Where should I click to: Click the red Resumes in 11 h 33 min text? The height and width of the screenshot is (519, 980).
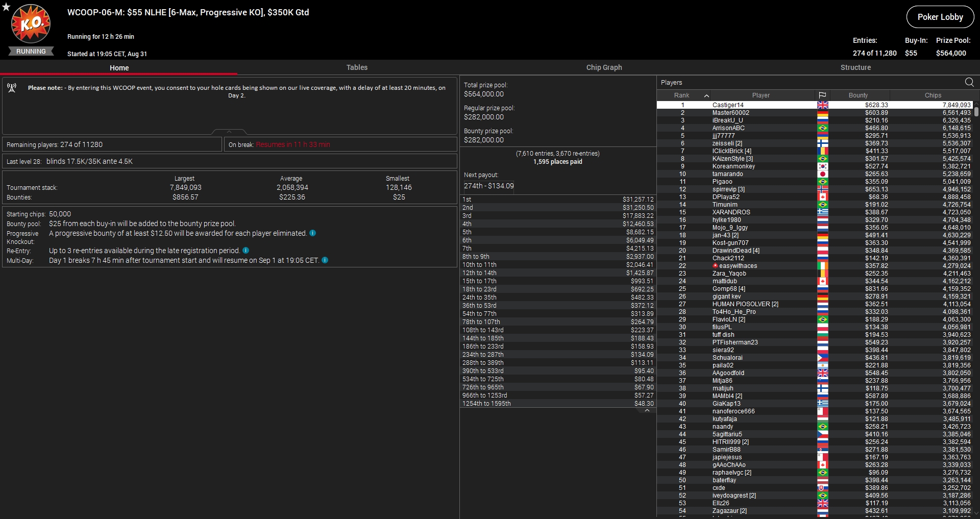(293, 145)
